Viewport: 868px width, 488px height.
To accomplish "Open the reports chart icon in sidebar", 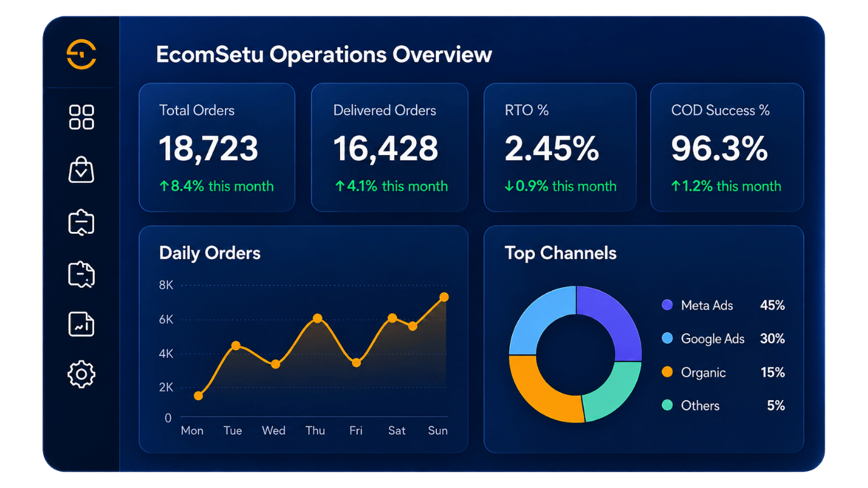I will pyautogui.click(x=81, y=324).
